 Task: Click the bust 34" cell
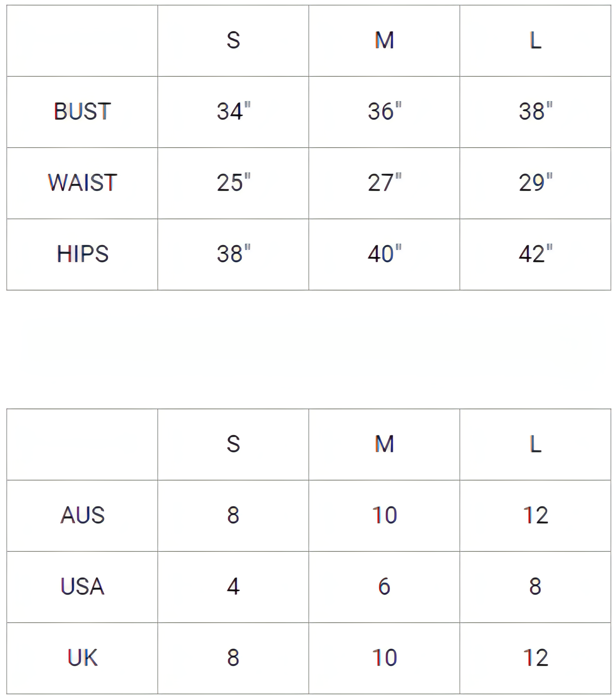point(233,112)
